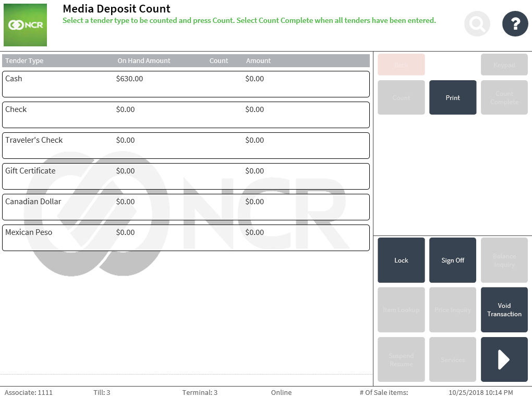Select the Gift Certificate tender row
532x398 pixels.
pos(186,176)
